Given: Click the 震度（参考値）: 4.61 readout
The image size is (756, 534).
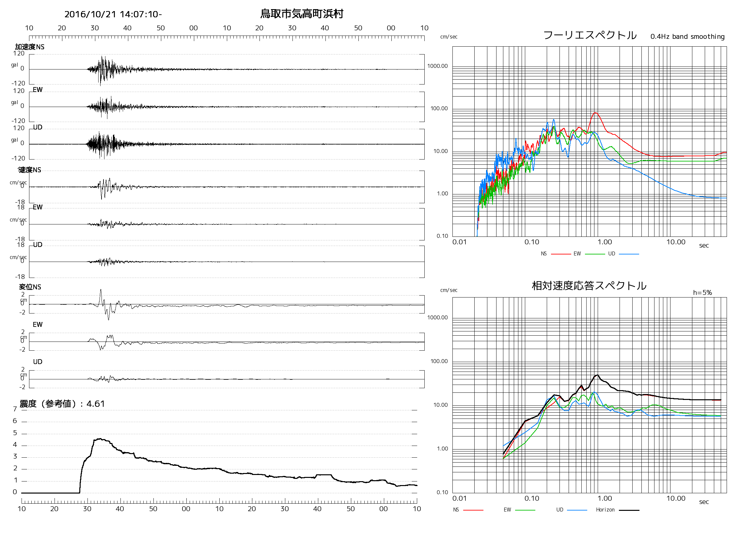Looking at the screenshot, I should coord(62,404).
